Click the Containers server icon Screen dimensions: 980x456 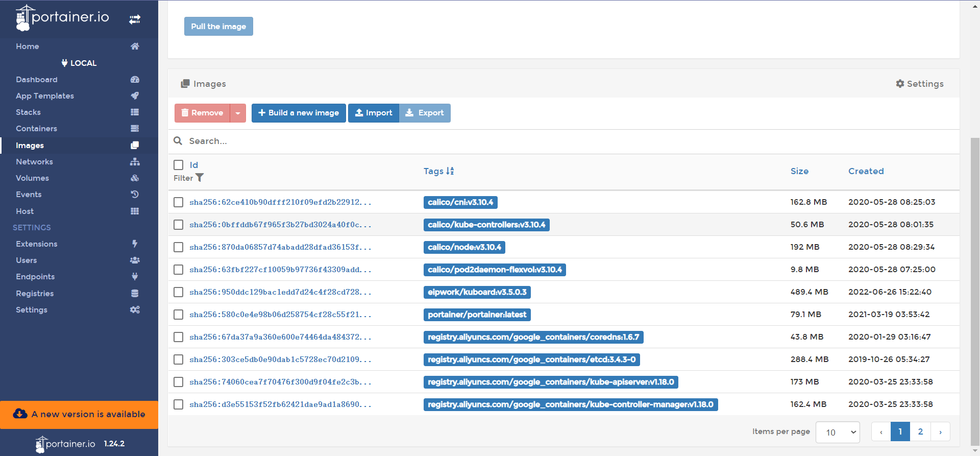(x=135, y=129)
